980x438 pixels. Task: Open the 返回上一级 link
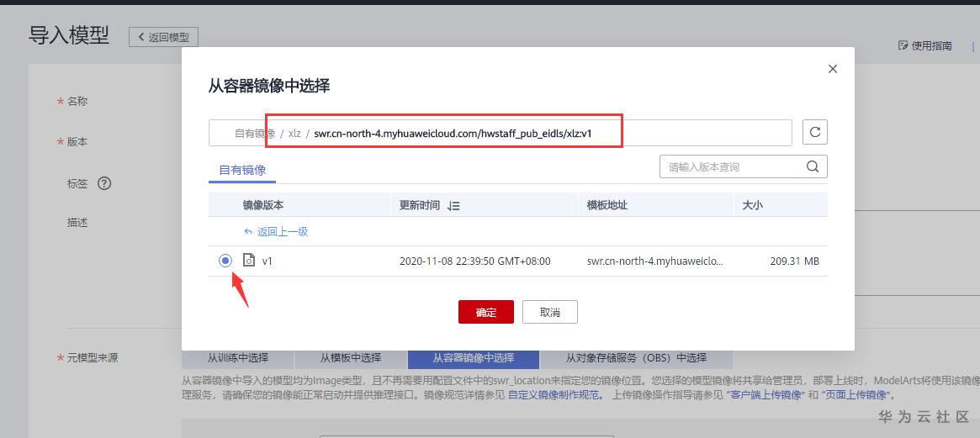[x=283, y=232]
